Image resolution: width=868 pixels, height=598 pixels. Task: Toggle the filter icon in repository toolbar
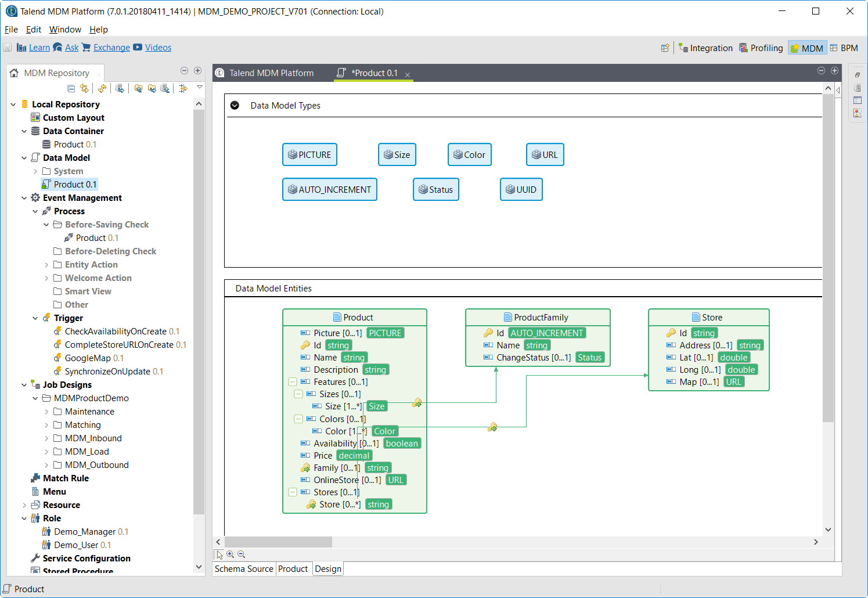[x=183, y=88]
